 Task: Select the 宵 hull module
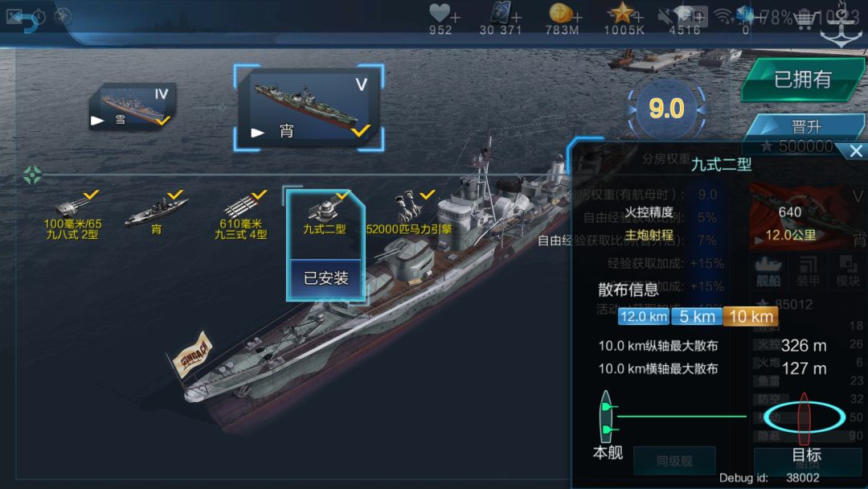coord(156,215)
